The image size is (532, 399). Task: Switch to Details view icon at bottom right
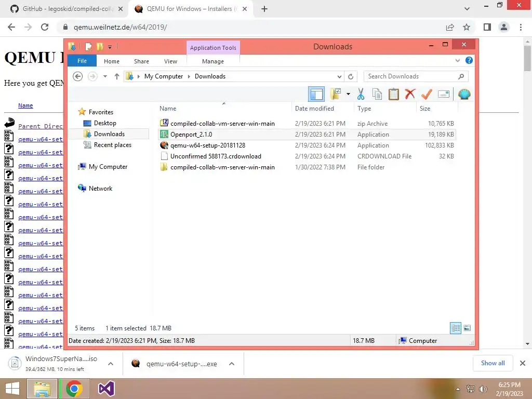pyautogui.click(x=456, y=328)
